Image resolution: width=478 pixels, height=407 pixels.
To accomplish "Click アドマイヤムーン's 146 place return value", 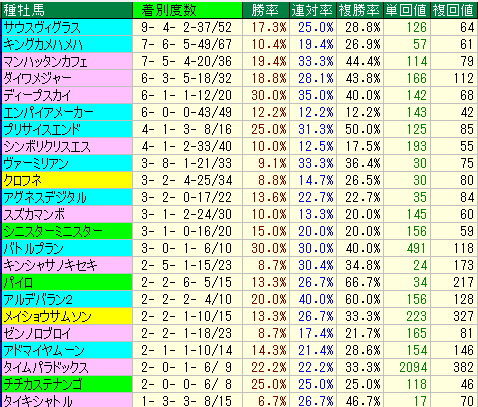I will coord(463,350).
